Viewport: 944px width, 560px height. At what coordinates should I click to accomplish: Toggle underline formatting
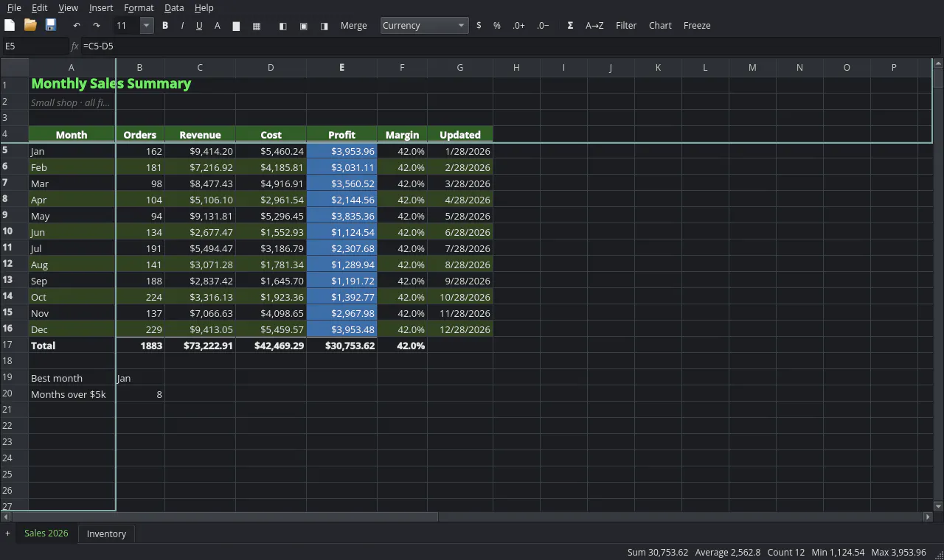(x=199, y=25)
